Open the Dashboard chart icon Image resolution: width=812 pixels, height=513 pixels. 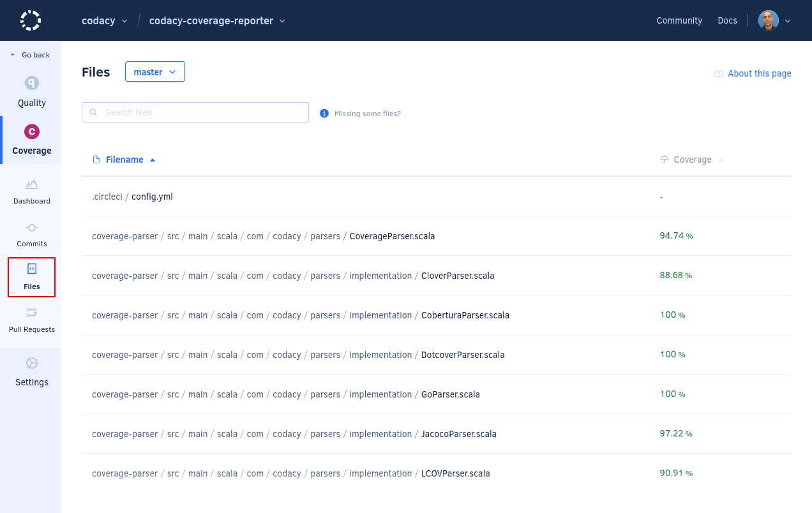pyautogui.click(x=32, y=184)
